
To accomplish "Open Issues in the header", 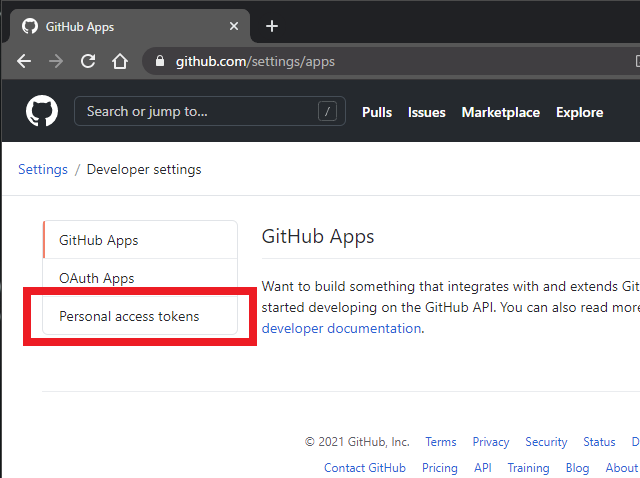I will (427, 112).
